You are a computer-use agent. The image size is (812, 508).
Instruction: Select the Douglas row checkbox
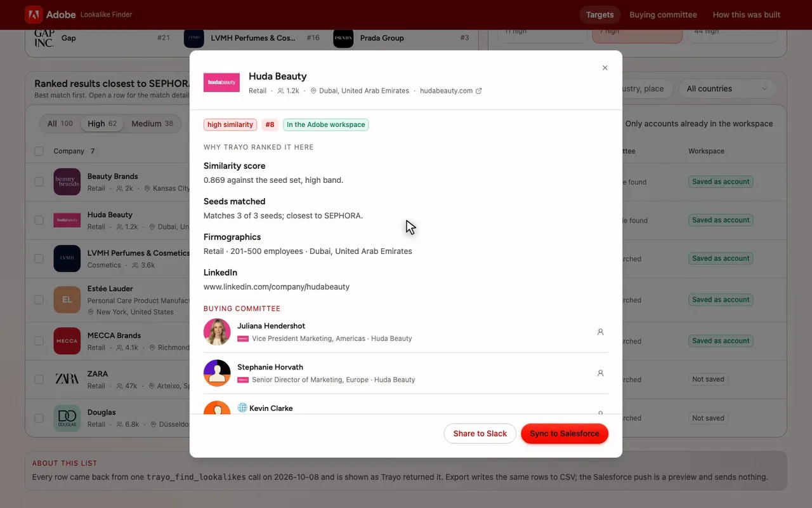tap(39, 418)
